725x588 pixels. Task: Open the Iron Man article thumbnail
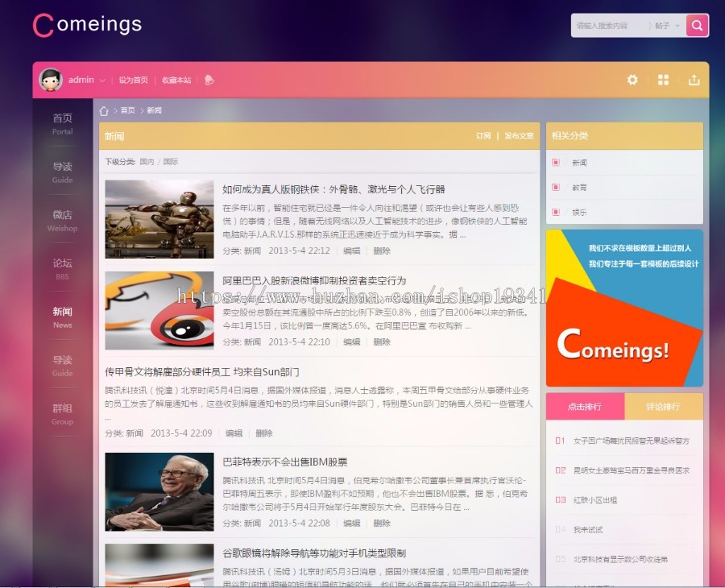coord(159,219)
